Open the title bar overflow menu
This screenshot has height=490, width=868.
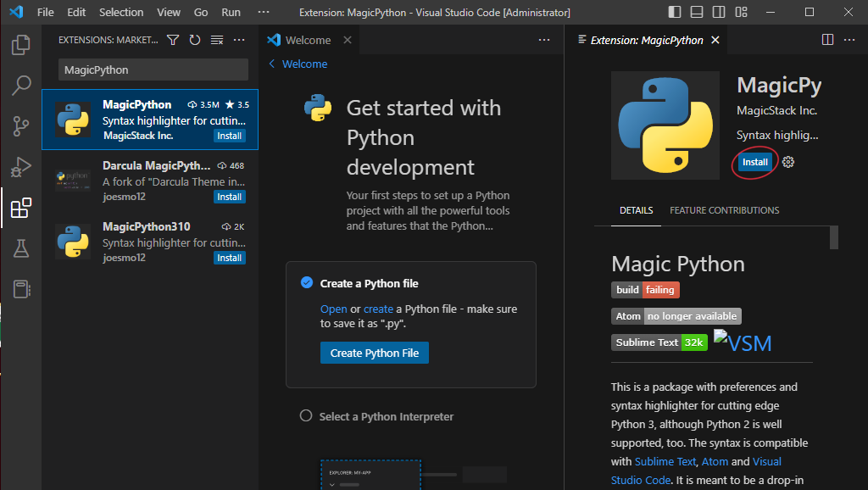click(264, 12)
